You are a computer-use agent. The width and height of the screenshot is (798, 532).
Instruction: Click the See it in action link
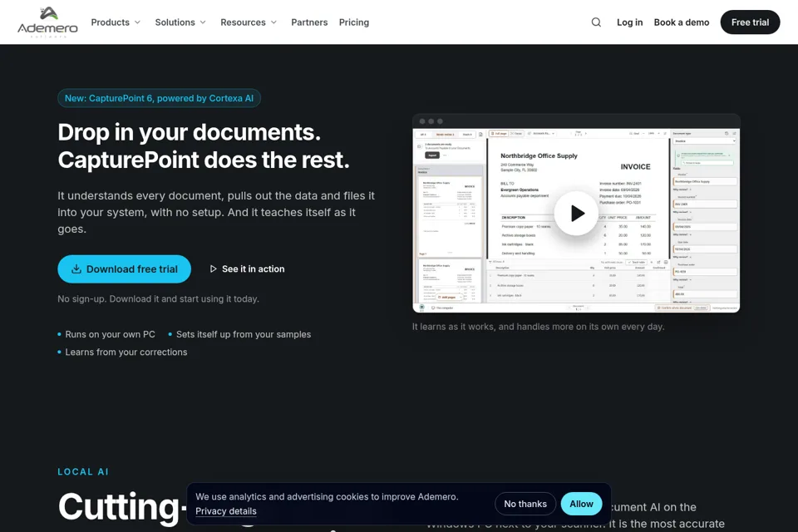click(248, 268)
